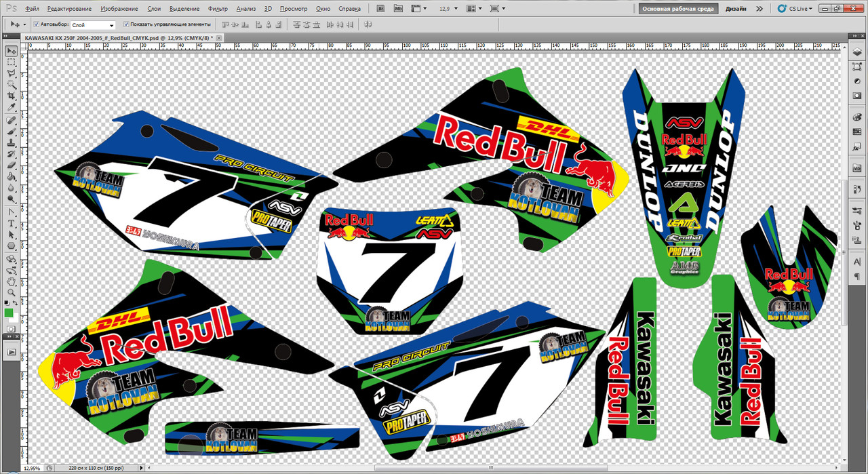Open the Move tool preset picker
The height and width of the screenshot is (474, 868).
[x=18, y=24]
